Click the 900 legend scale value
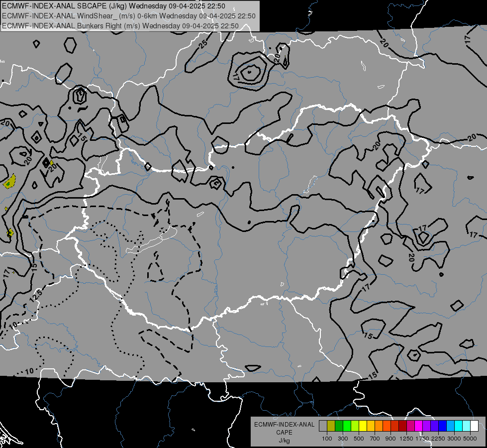Viewport: 487px width, 448px height. pos(390,439)
